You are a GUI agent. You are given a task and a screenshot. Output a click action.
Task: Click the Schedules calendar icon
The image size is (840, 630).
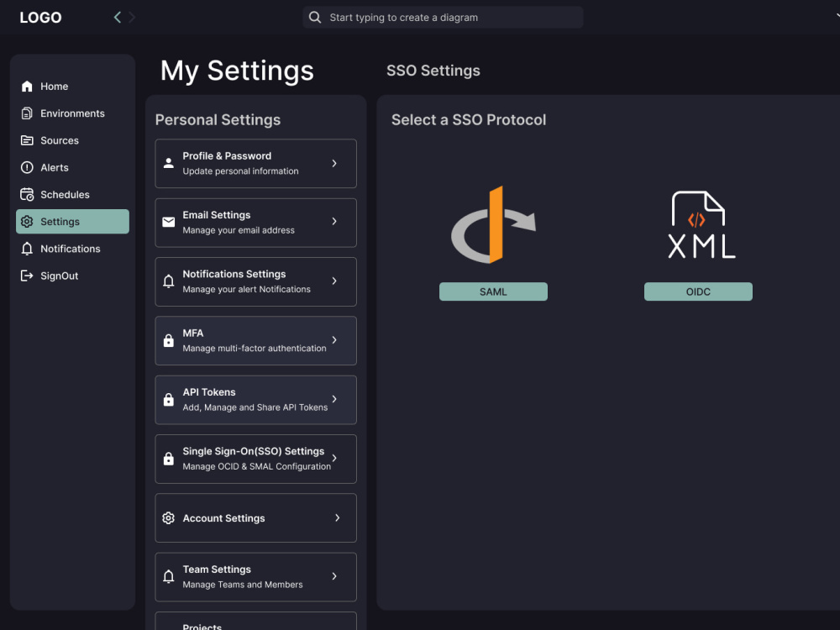(x=27, y=195)
